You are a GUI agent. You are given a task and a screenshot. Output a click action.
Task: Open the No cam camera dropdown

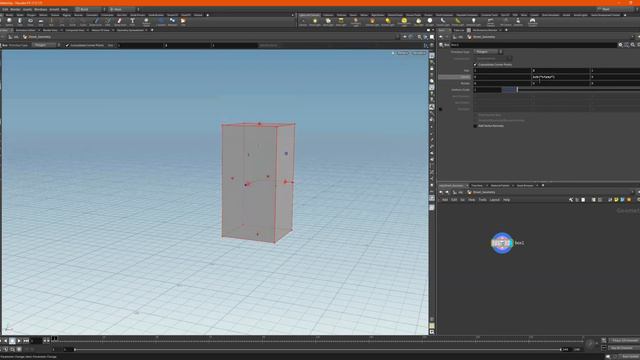point(418,53)
